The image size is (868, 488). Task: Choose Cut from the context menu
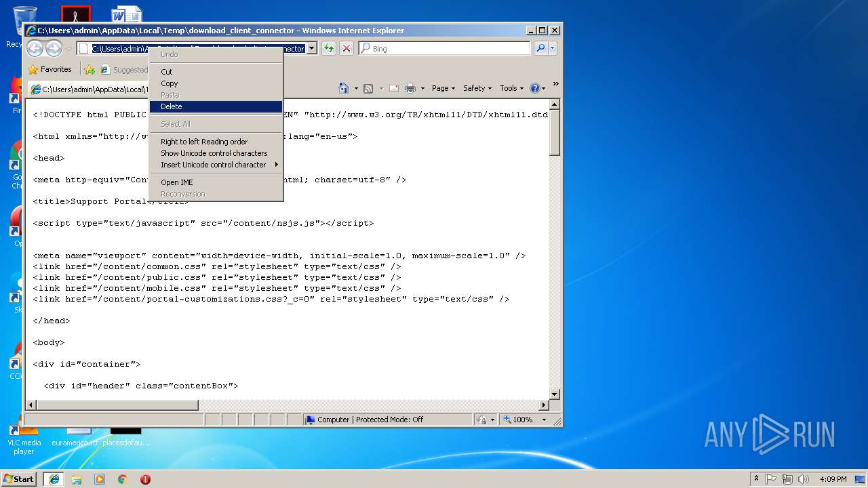click(216, 72)
